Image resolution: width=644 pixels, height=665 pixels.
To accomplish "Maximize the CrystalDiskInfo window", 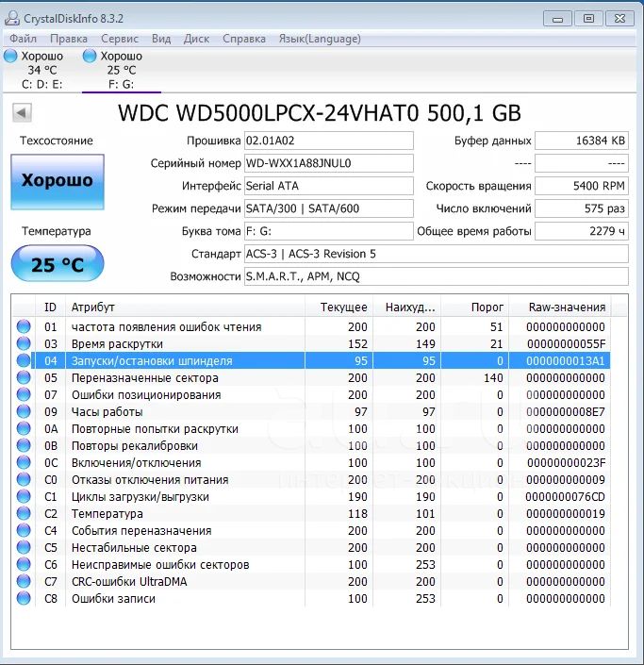I will (588, 19).
